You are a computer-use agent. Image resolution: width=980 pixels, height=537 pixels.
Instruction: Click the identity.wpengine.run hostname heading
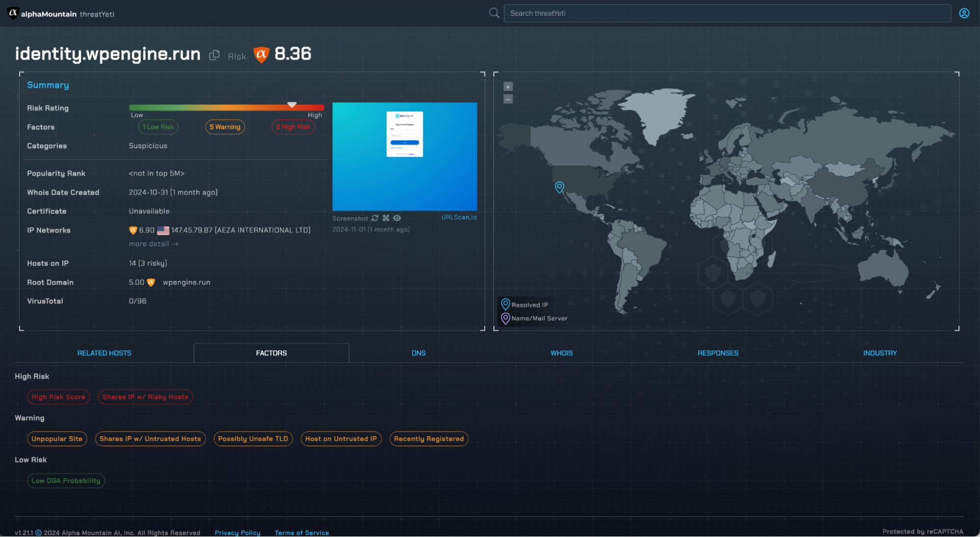pyautogui.click(x=108, y=54)
